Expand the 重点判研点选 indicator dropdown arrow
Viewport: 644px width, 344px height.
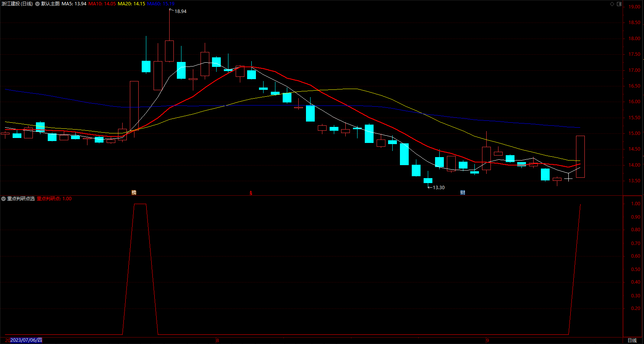coord(3,199)
